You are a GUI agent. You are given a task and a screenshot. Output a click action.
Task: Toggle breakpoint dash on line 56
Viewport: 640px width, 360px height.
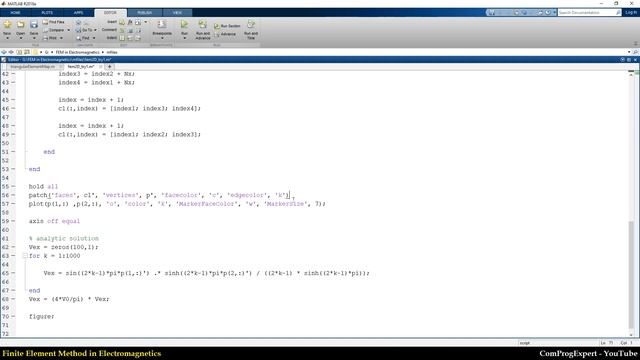(x=13, y=195)
